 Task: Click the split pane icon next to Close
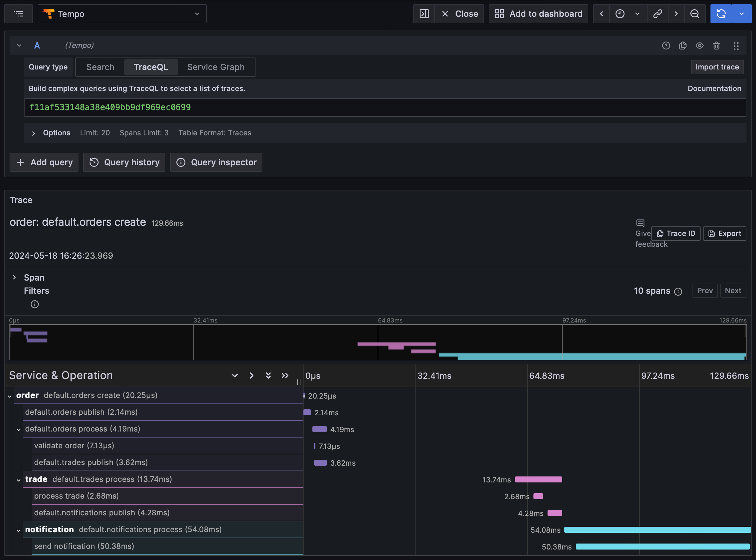click(x=424, y=14)
